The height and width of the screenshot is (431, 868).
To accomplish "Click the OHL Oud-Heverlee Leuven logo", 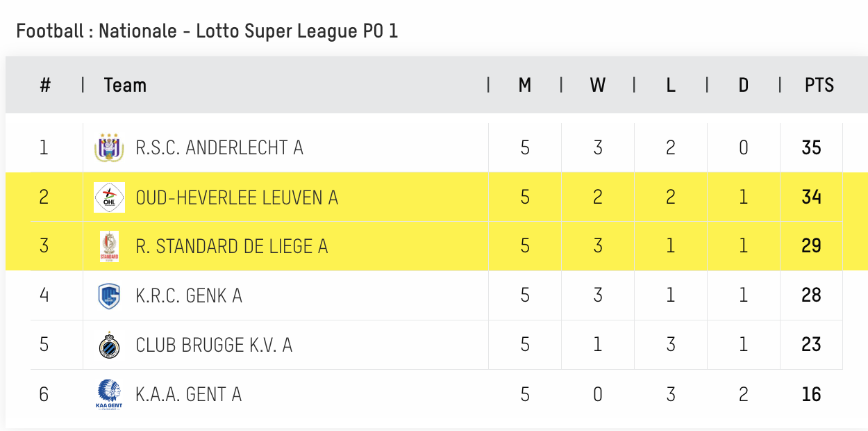I will point(109,197).
